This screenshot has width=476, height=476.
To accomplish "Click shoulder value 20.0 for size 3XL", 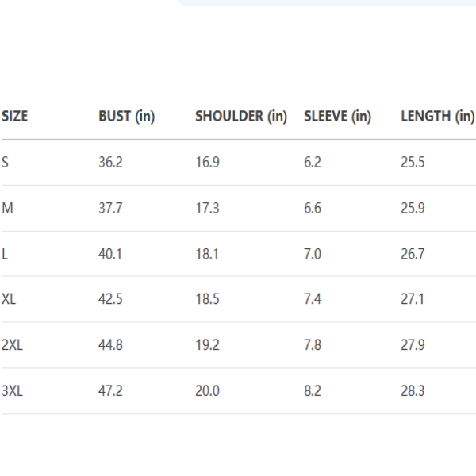I will [207, 391].
